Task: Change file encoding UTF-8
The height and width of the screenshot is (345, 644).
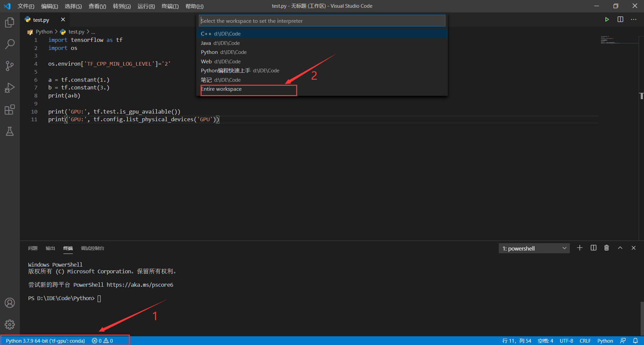Action: [567, 341]
